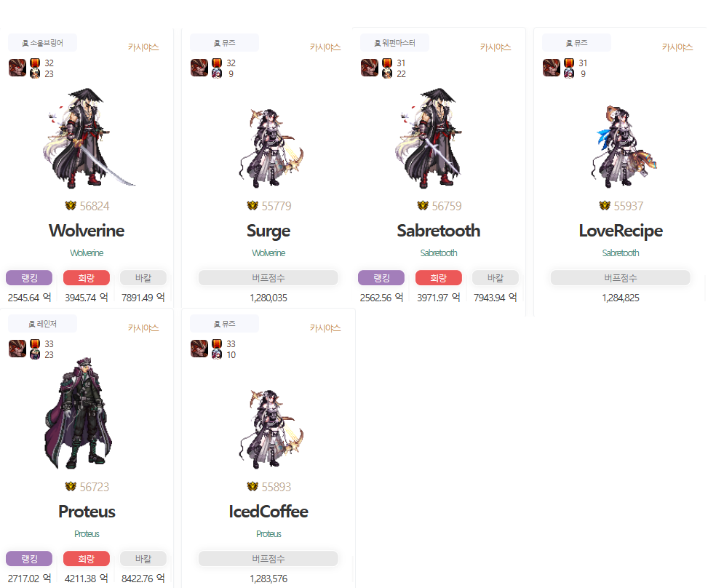
Task: Click the fame crown icon beside 56824
Action: 71,206
